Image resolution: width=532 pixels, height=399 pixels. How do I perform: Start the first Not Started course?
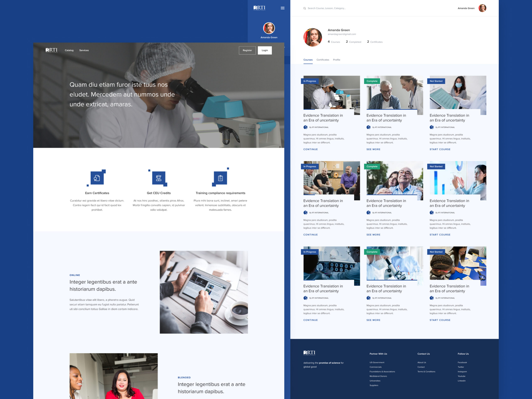tap(440, 149)
